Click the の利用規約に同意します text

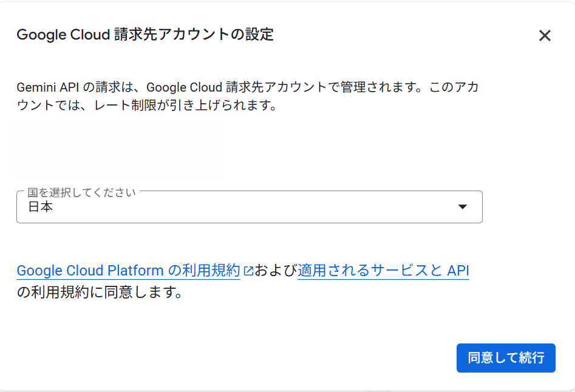coord(100,292)
